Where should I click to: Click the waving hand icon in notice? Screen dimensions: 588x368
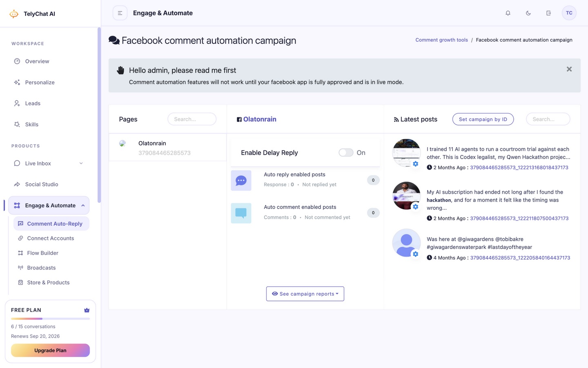120,70
